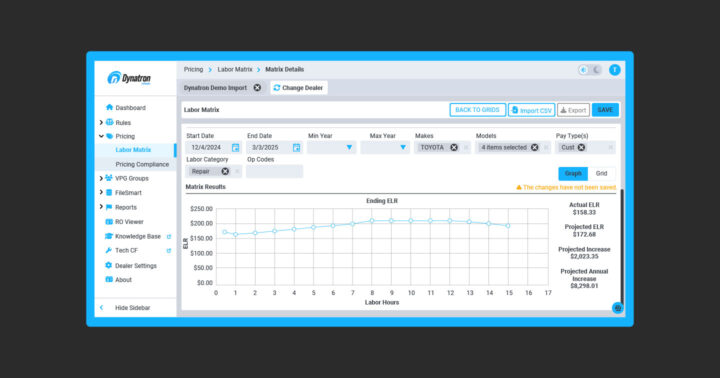Screen dimensions: 720x378
Task: Expand the Reports sidebar section
Action: coord(101,207)
